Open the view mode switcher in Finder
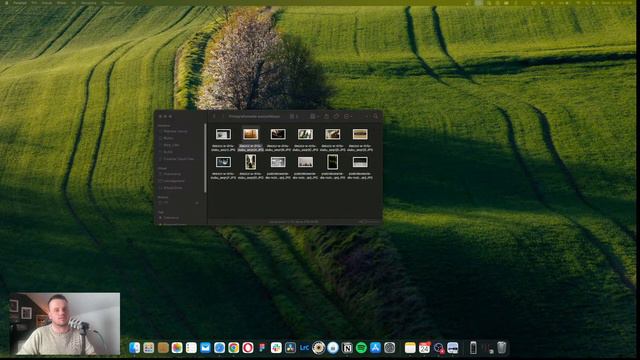 (293, 116)
